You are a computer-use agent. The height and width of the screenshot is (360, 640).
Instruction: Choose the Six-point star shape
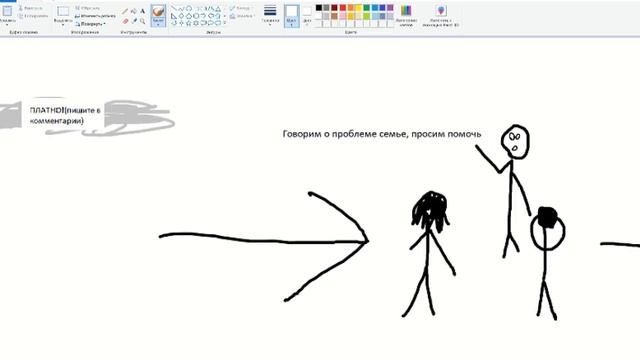pos(196,23)
